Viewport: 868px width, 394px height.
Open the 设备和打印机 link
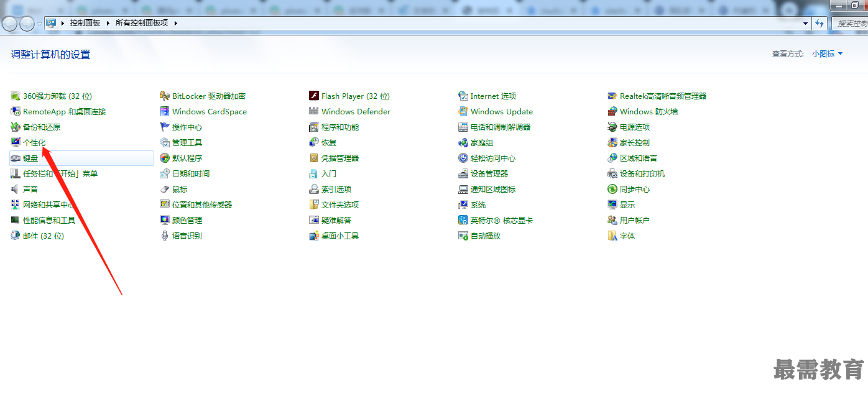coord(642,173)
